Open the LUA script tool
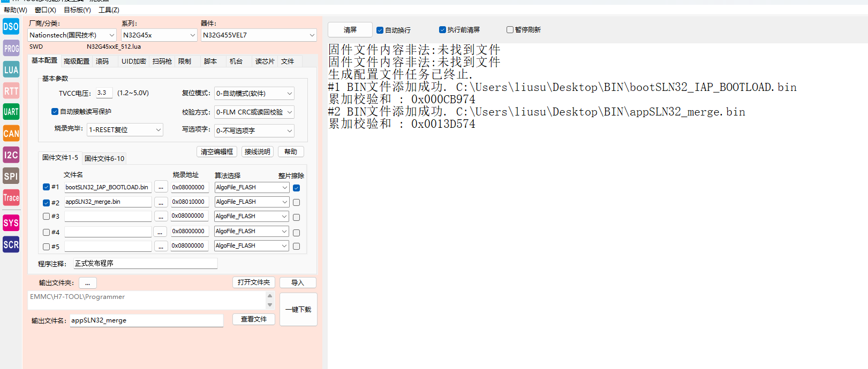This screenshot has width=868, height=369. point(11,70)
